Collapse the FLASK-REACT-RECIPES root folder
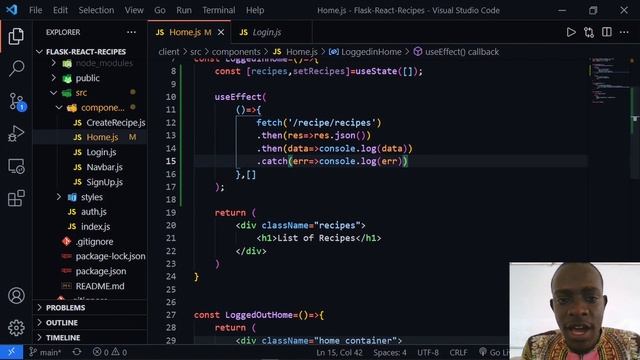 point(86,52)
